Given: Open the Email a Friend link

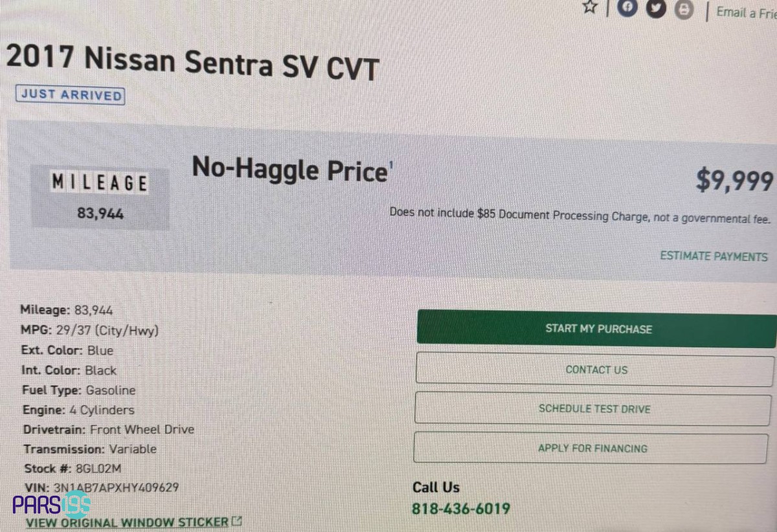Looking at the screenshot, I should (x=746, y=12).
